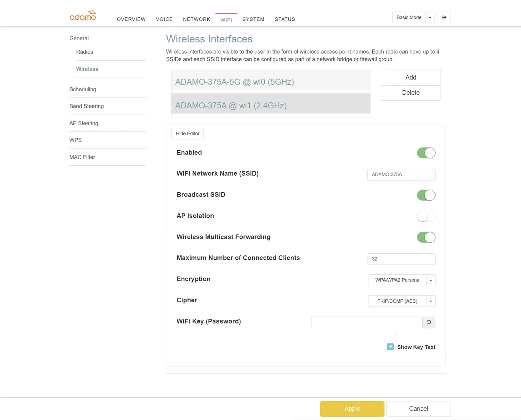Expand the Cipher dropdown
Image resolution: width=521 pixels, height=420 pixels.
point(401,301)
